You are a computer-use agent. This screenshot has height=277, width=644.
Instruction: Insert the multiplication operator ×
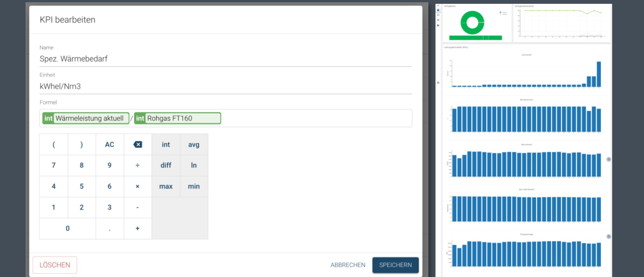coord(137,186)
